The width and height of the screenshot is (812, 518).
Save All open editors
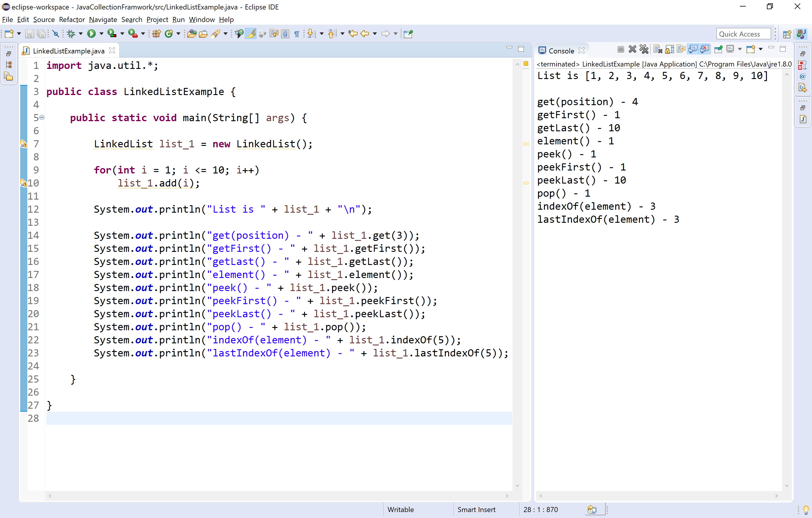tap(42, 34)
